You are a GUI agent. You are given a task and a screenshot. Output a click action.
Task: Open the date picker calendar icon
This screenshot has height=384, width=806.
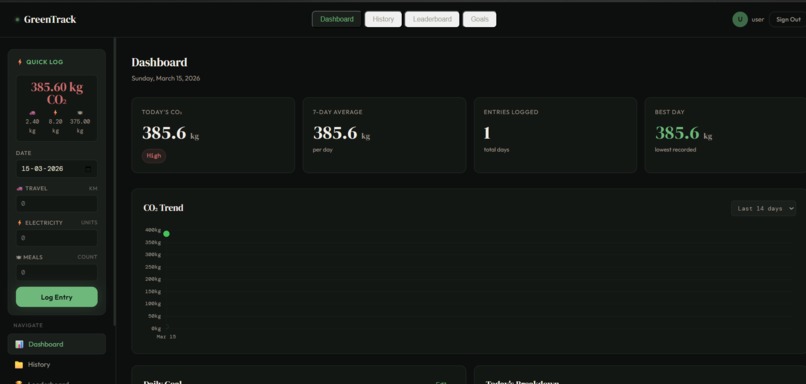pos(88,169)
